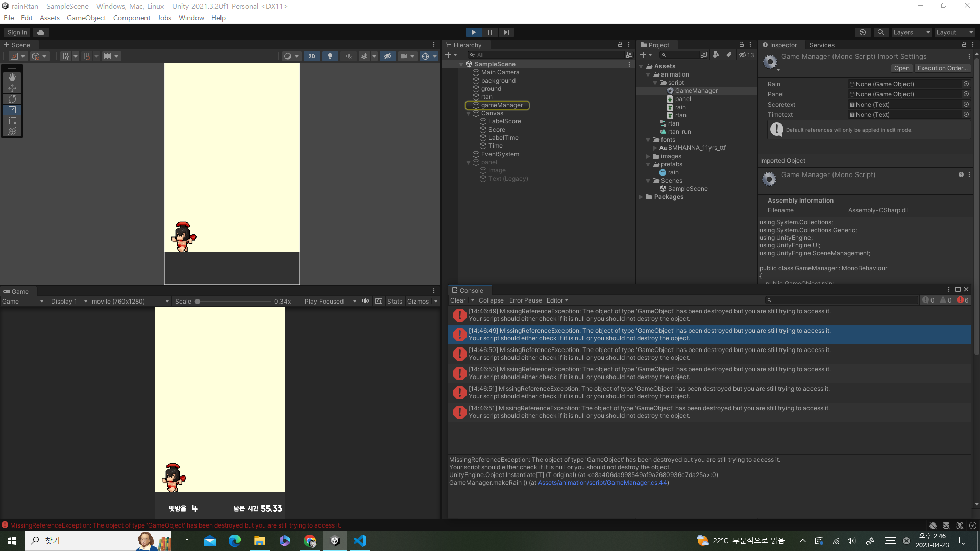
Task: Collapse the Assets folder
Action: coord(641,66)
